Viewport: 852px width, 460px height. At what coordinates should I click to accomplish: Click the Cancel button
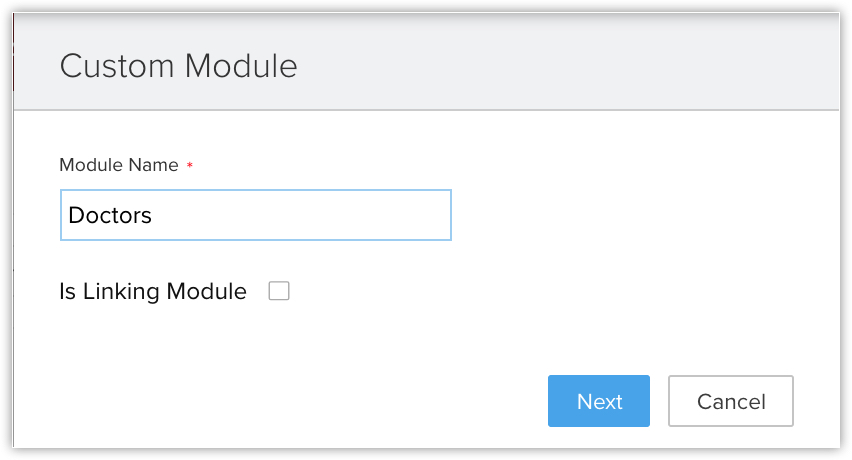(730, 401)
